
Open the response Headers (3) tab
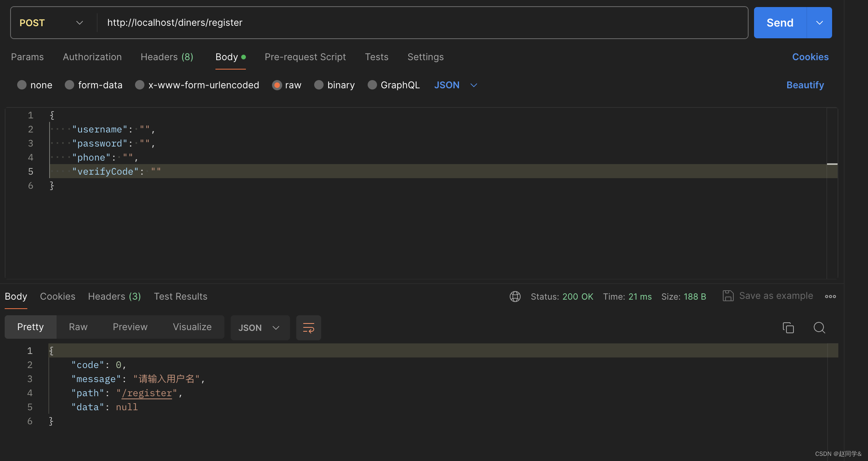tap(114, 297)
